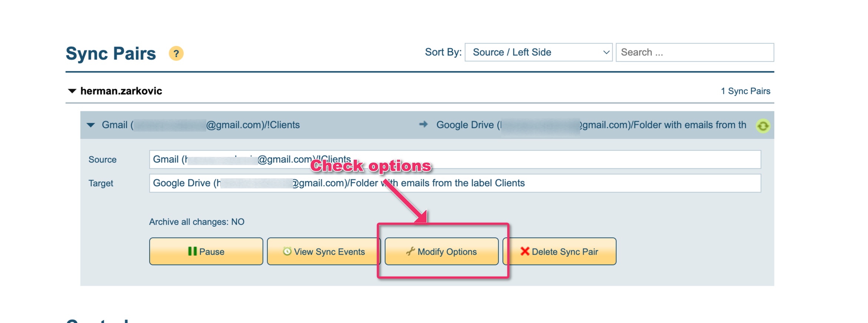
Task: Click the "Archive all changes: NO" text
Action: tap(197, 222)
